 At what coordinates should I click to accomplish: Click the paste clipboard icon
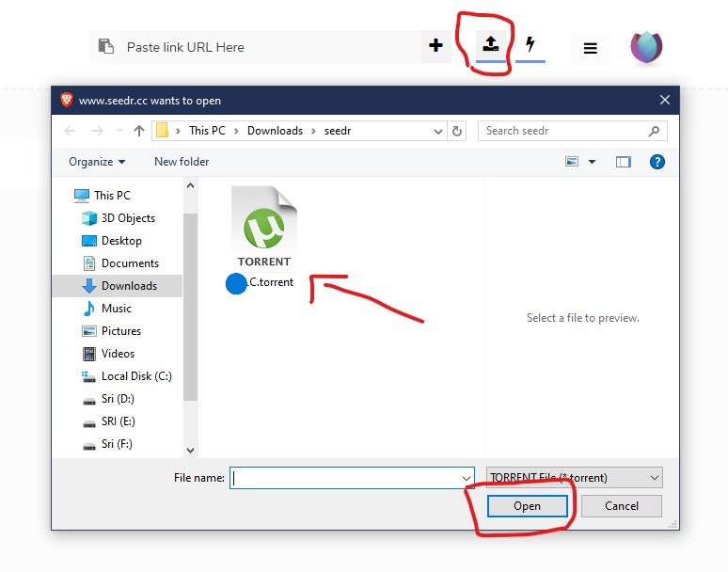point(106,46)
